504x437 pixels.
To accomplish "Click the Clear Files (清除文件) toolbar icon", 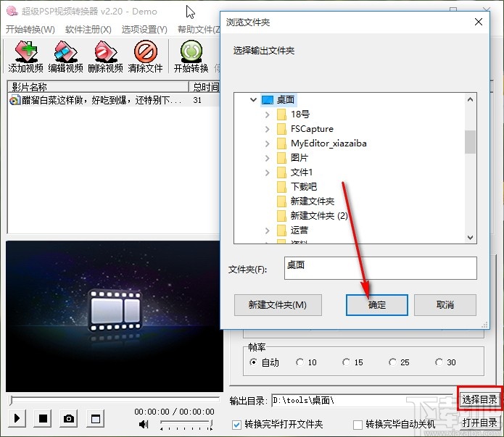I will click(x=145, y=51).
